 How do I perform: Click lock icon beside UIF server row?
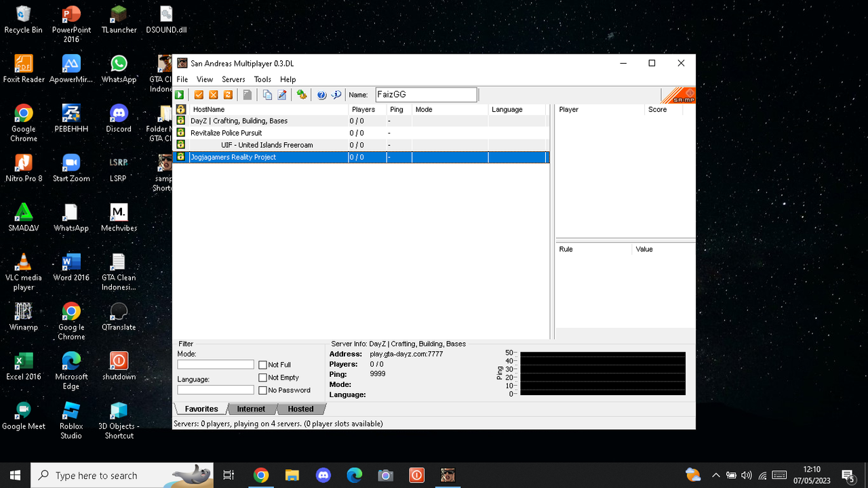(x=181, y=144)
